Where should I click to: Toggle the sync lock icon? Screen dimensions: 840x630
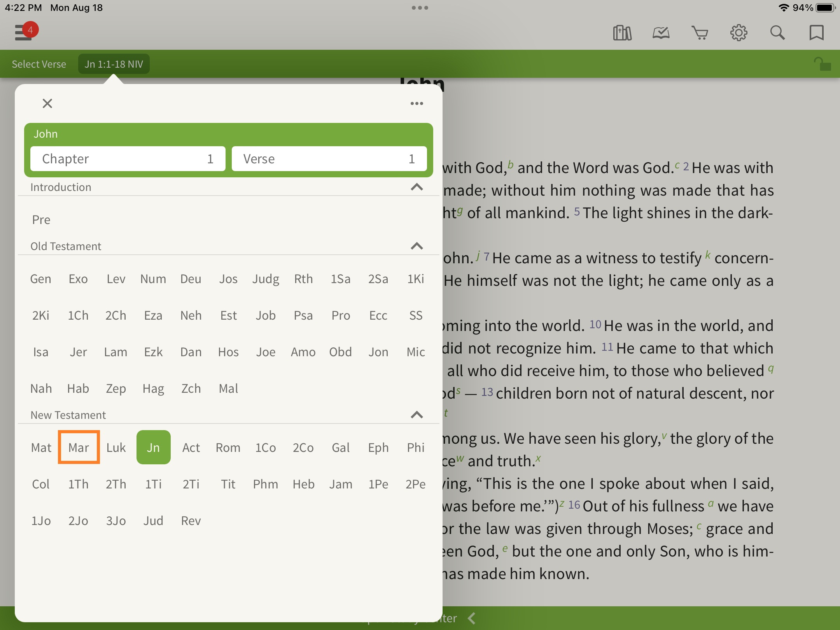(x=822, y=64)
